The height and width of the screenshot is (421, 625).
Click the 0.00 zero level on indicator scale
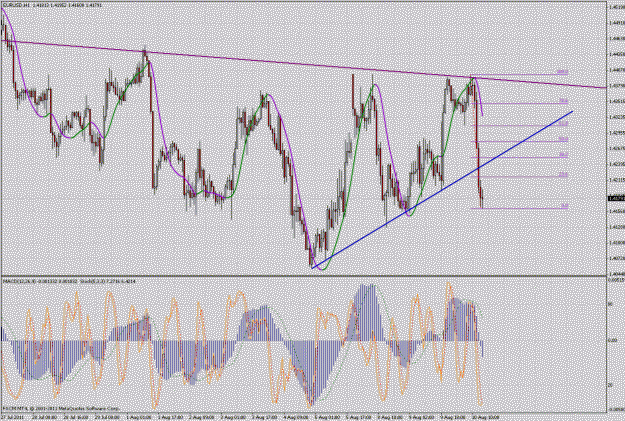coord(612,340)
